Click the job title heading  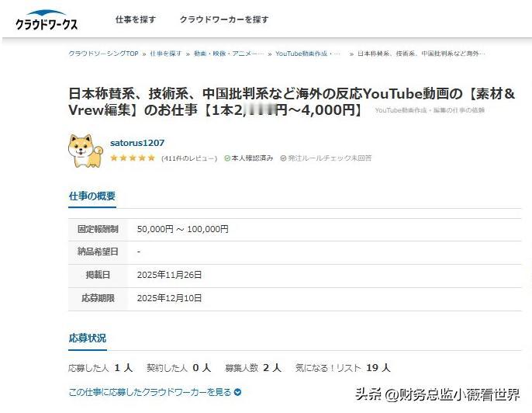coord(292,102)
